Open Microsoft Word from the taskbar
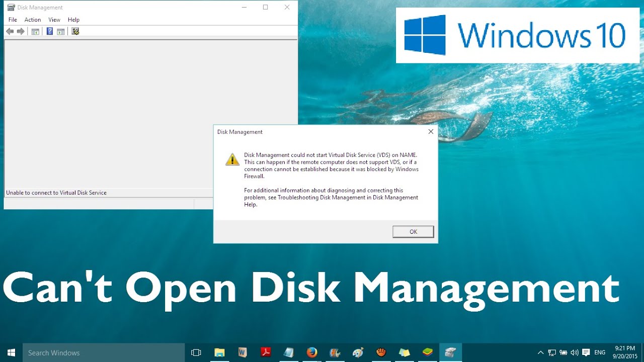Screen dimensions: 644x362 click(243, 352)
